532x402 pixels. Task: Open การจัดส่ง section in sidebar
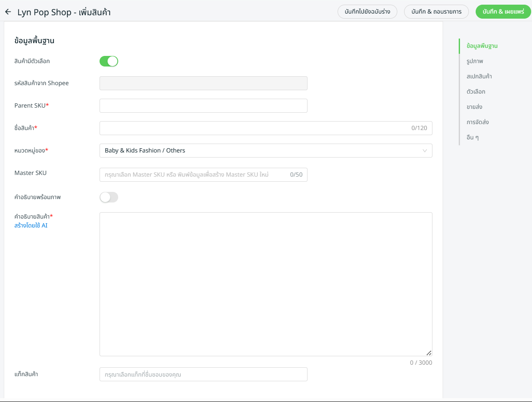point(477,122)
